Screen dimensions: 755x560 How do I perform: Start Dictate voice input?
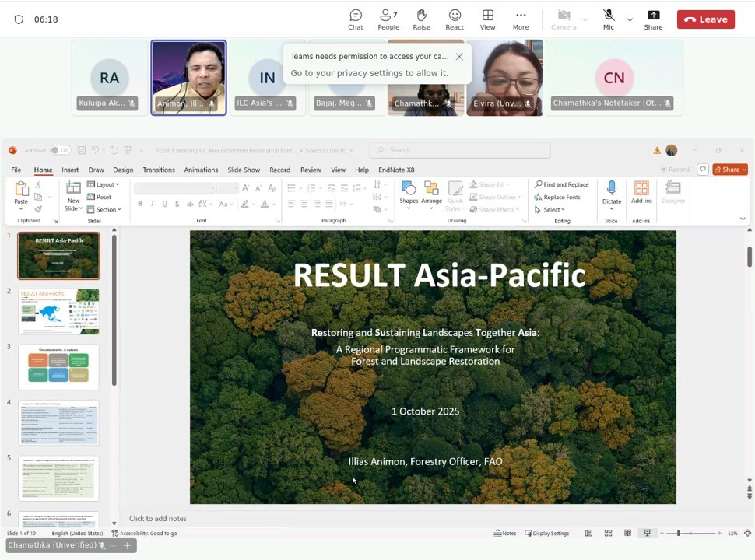[612, 195]
